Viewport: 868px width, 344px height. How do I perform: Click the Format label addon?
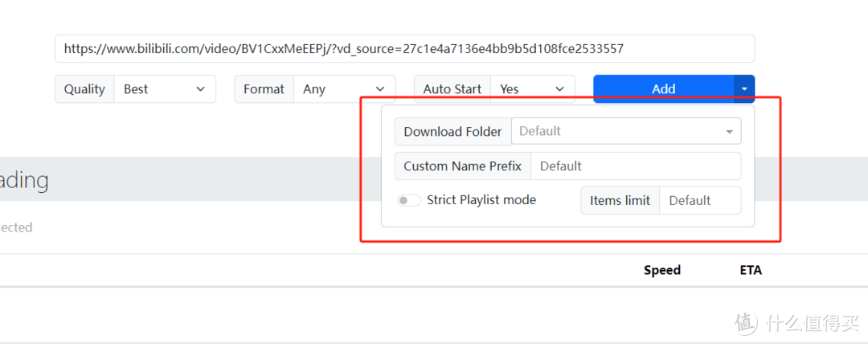(264, 89)
